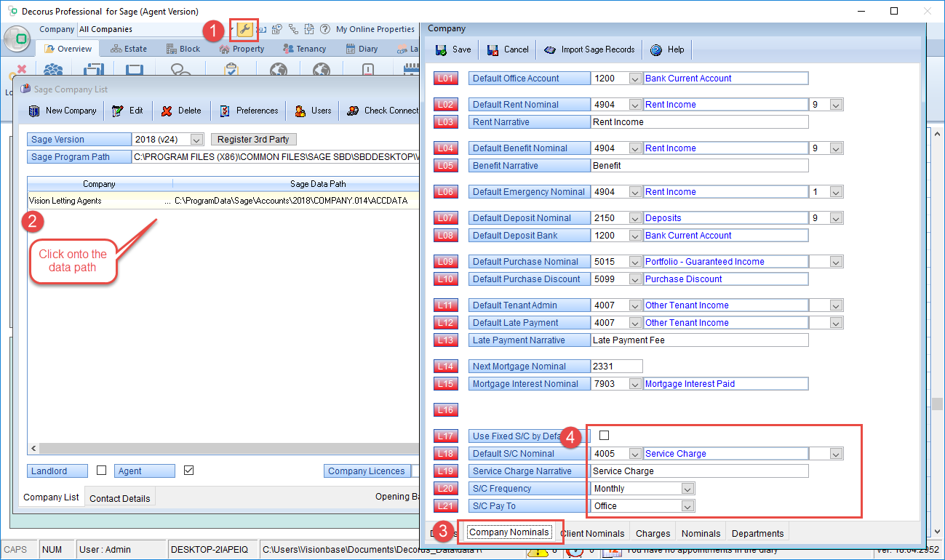945x560 pixels.
Task: Open the Nominals tab
Action: [701, 533]
